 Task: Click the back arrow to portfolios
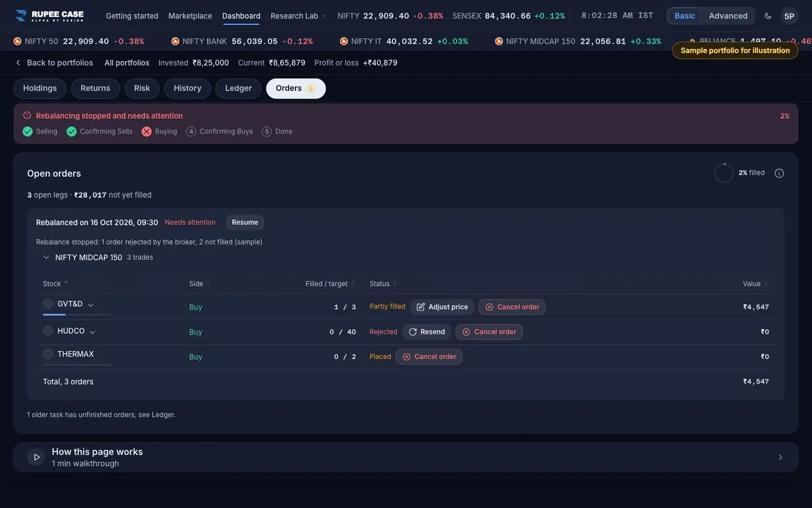point(18,63)
